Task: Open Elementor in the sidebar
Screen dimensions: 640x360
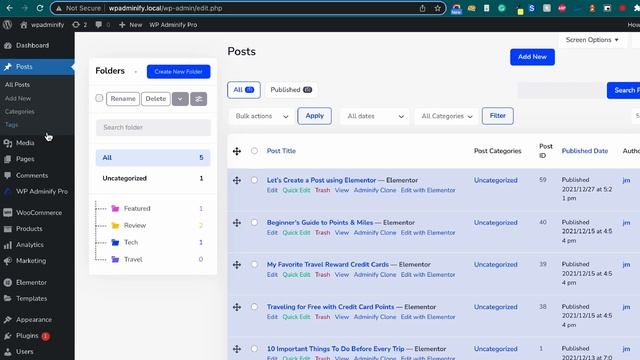Action: tap(31, 282)
